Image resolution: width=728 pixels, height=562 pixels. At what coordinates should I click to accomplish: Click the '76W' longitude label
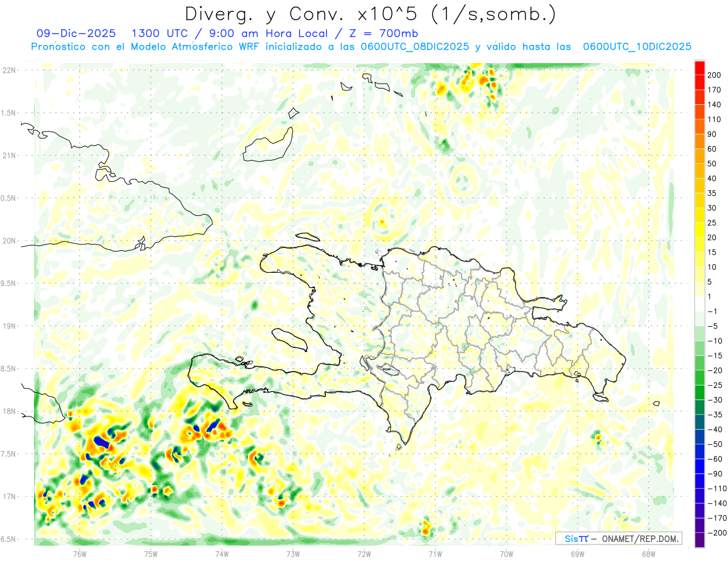pos(80,554)
